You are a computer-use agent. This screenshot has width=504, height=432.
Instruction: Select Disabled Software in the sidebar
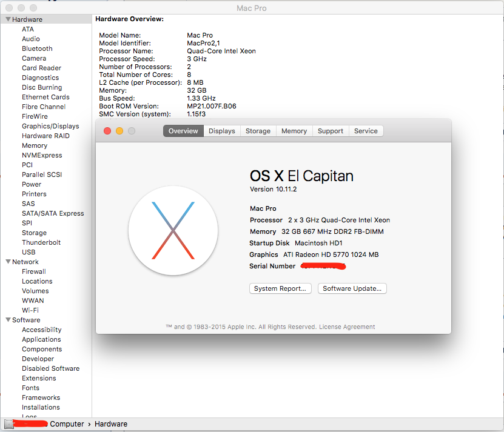pos(51,368)
